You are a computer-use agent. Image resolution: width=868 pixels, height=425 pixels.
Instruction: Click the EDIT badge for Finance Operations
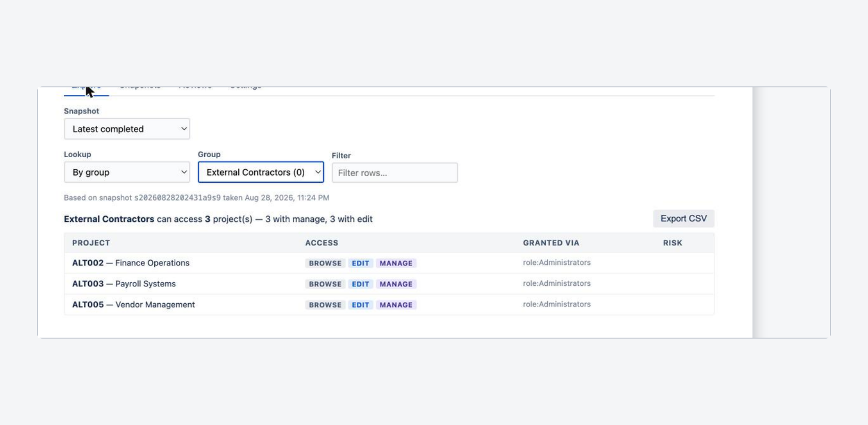coord(360,263)
